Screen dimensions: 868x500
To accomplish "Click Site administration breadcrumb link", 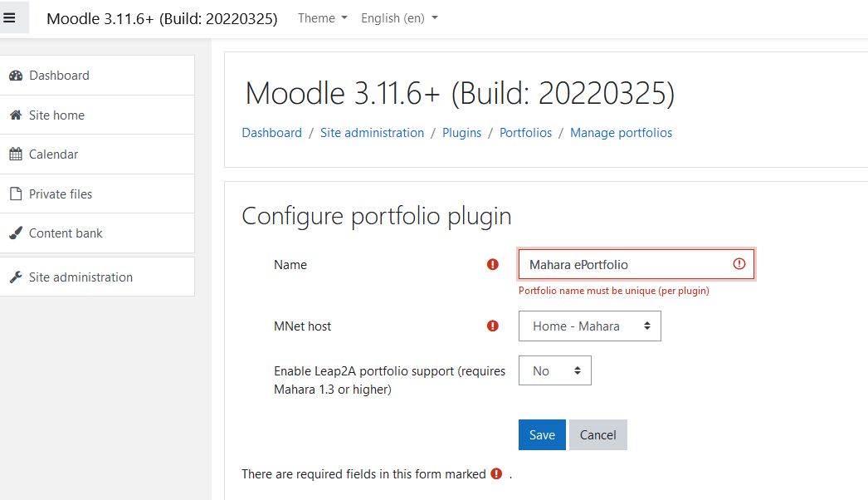I will pyautogui.click(x=372, y=133).
